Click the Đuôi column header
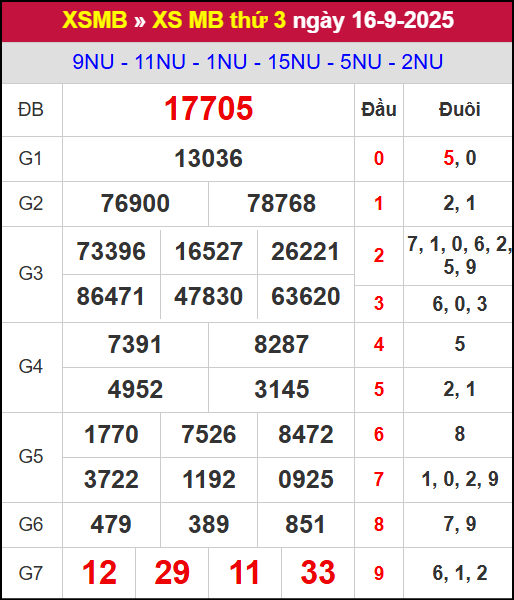Viewport: 514px width, 600px height. [x=459, y=110]
